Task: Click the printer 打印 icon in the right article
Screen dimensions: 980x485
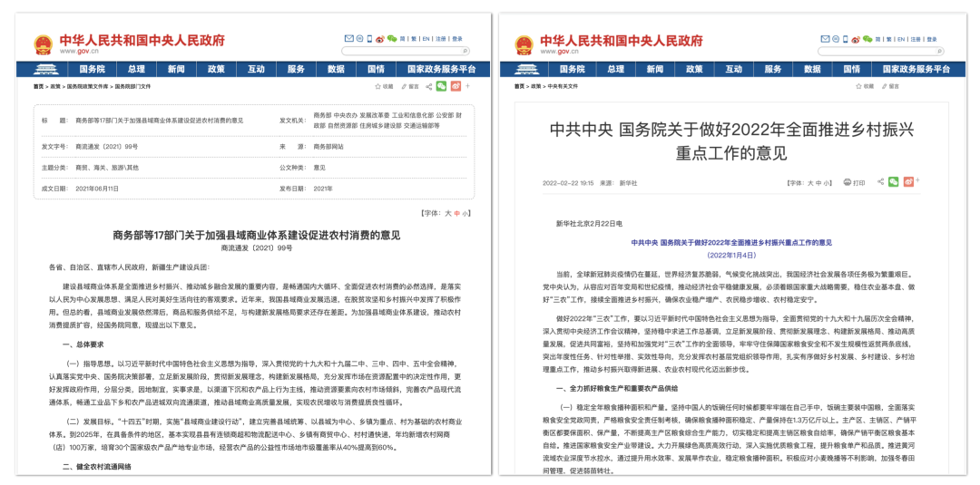Action: tap(849, 182)
